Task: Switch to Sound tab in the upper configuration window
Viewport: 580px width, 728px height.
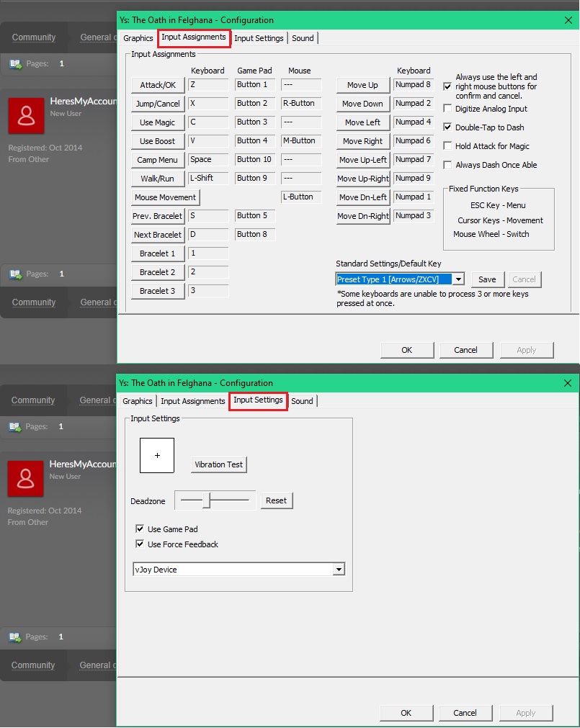Action: 303,38
